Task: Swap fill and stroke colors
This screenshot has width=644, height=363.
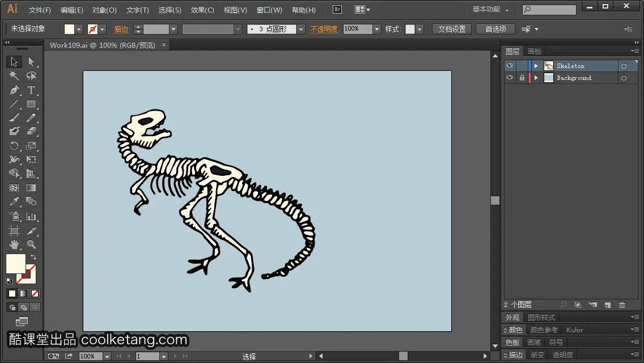Action: [33, 256]
